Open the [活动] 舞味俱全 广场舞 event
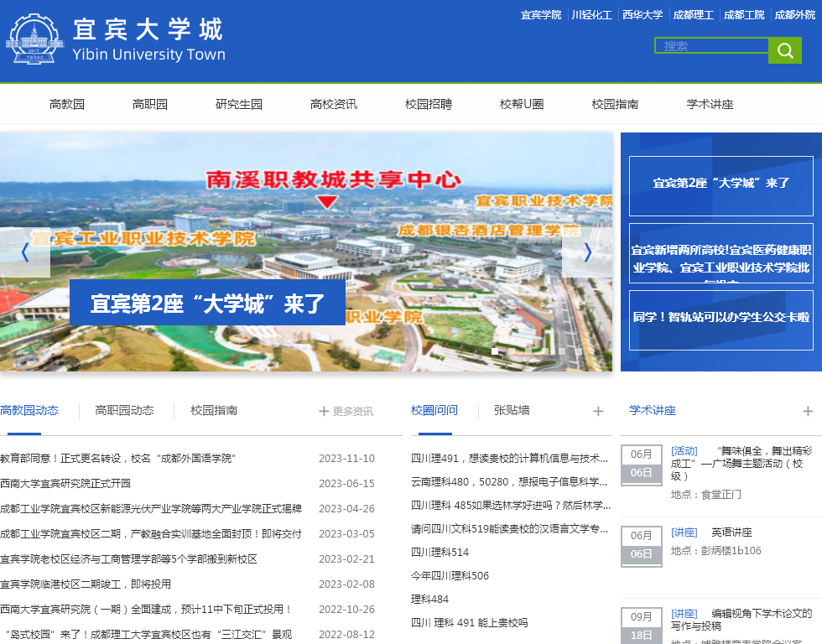Viewport: 822px width, 644px height. coord(741,464)
